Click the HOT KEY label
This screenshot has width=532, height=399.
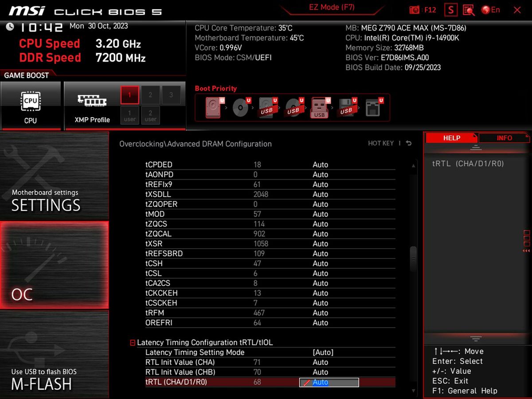pos(381,143)
